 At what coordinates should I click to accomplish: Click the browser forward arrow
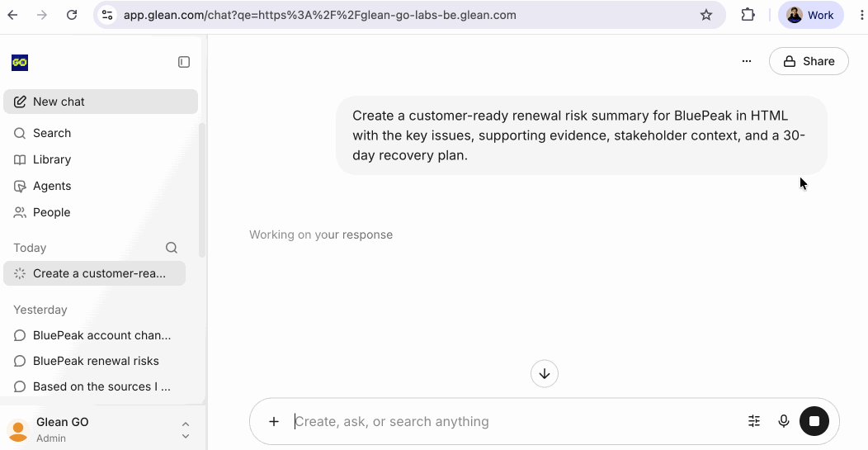point(41,15)
